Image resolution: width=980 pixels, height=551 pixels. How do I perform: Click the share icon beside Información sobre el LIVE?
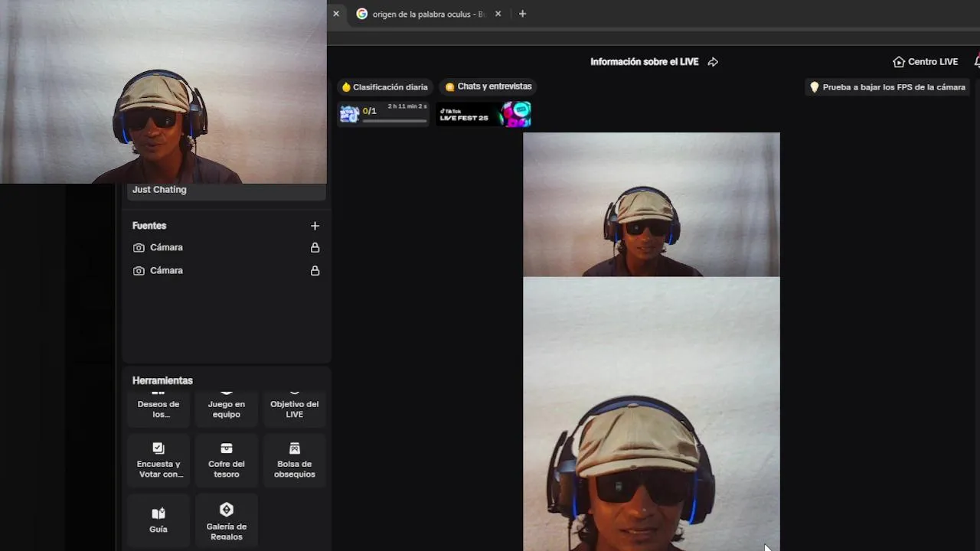[x=713, y=62]
